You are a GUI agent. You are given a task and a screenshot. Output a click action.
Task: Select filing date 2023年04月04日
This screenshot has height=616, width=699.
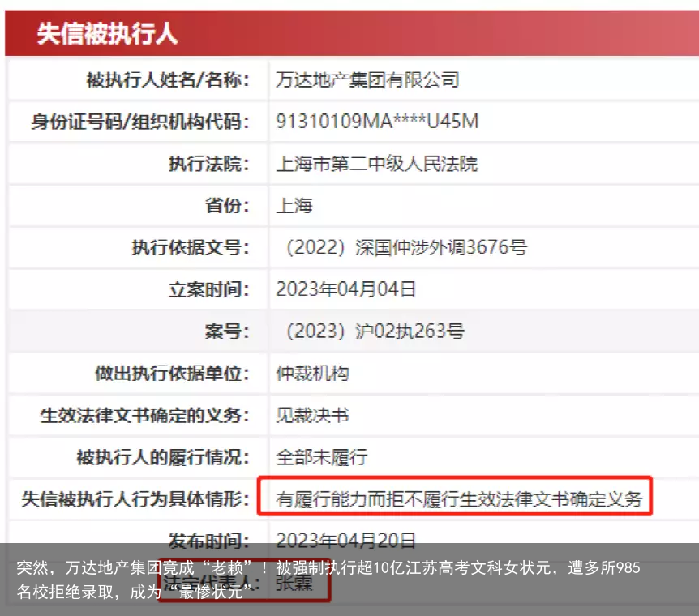pyautogui.click(x=345, y=289)
